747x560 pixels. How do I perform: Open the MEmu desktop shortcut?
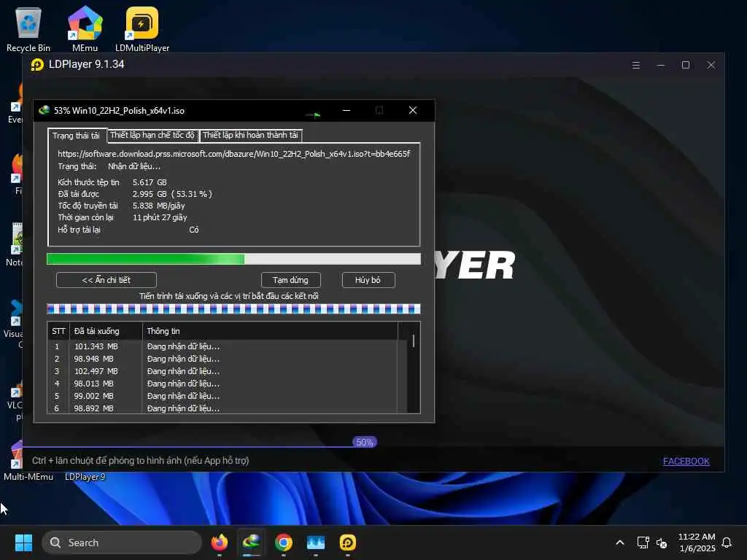[85, 28]
